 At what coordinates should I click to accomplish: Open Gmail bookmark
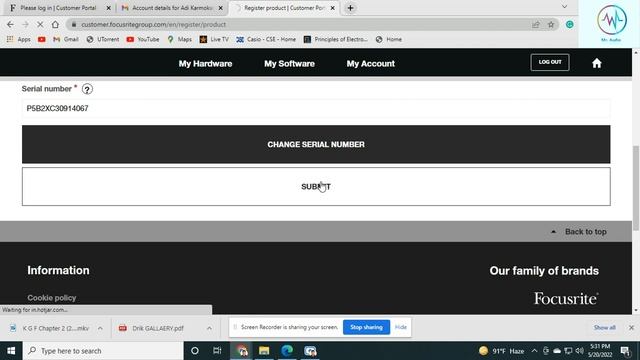(x=66, y=39)
